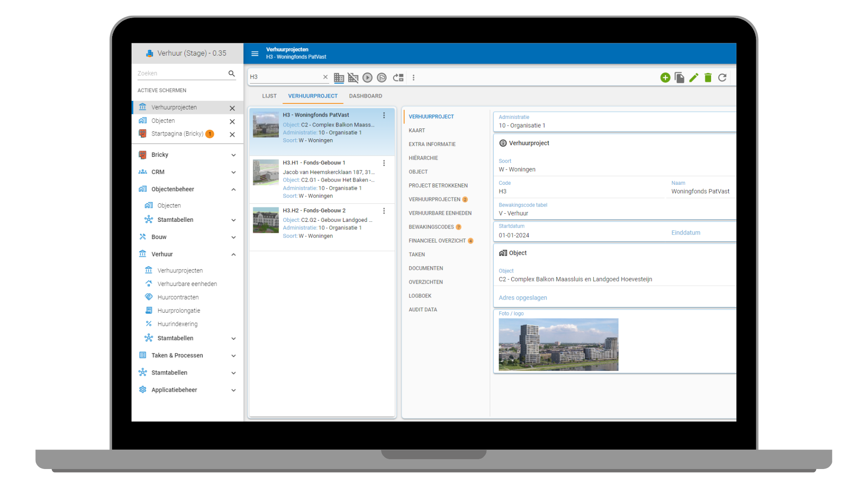Click the Foto / logo building photo

click(558, 344)
